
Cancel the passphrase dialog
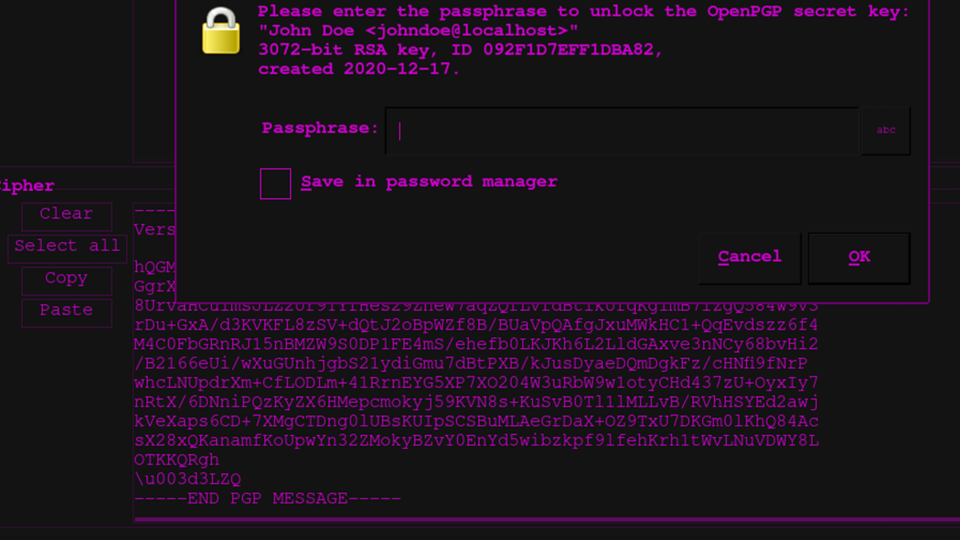click(749, 258)
